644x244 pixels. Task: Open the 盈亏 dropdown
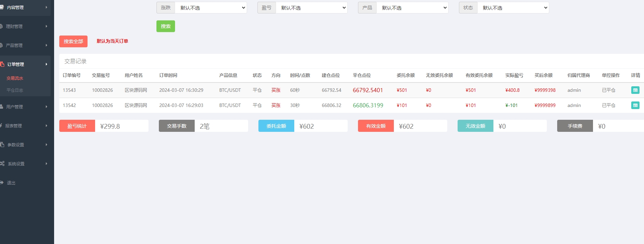[x=311, y=8]
